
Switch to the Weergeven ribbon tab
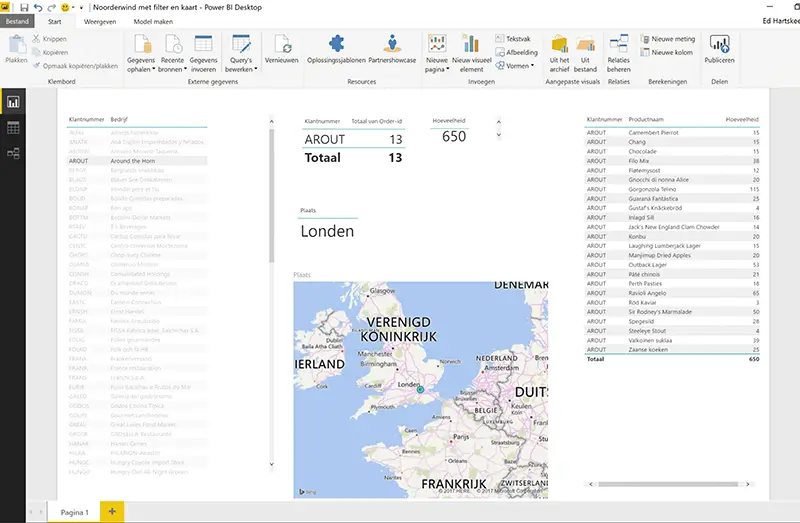tap(98, 20)
